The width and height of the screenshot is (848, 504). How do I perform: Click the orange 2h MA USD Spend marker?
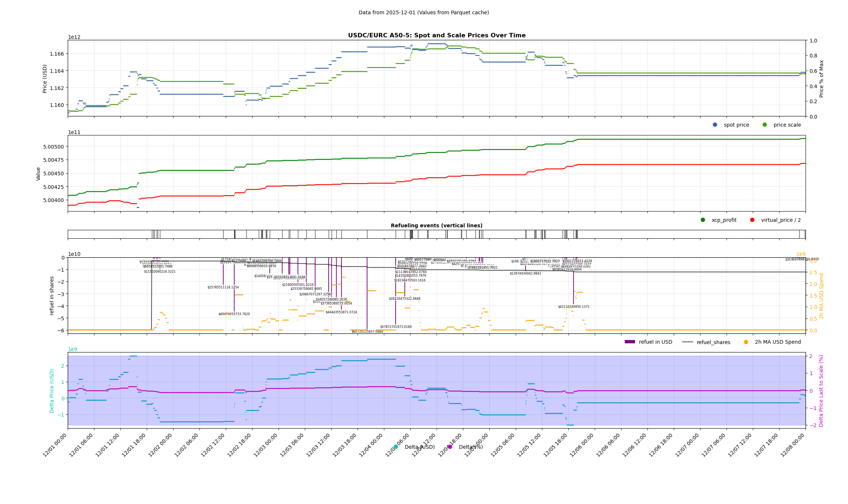746,342
